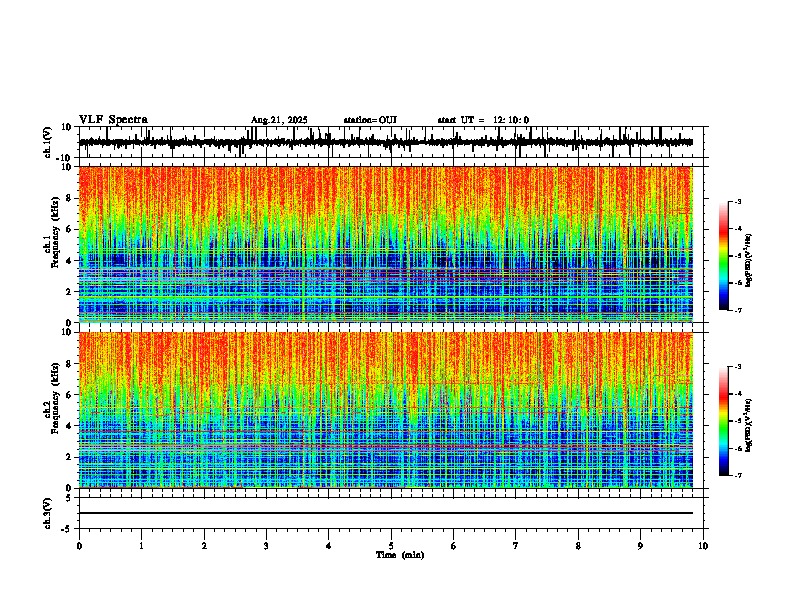
Task: Click the "Time (min)" axis label
Action: [400, 555]
